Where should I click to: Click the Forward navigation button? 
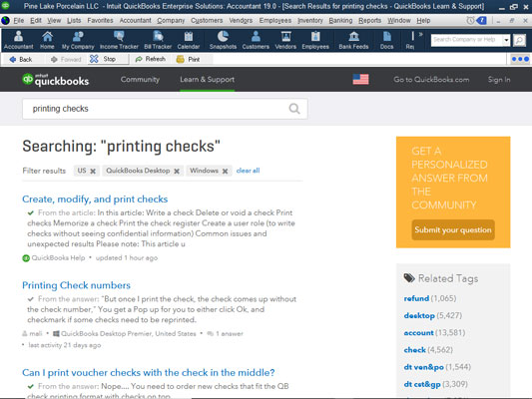[x=66, y=59]
